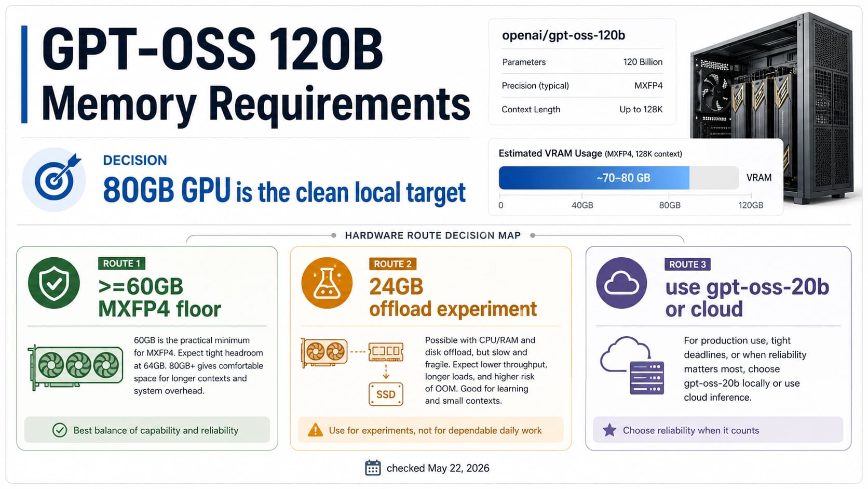Click 'Best balance of capability and reliability' banner
The image size is (868, 489).
(x=147, y=430)
